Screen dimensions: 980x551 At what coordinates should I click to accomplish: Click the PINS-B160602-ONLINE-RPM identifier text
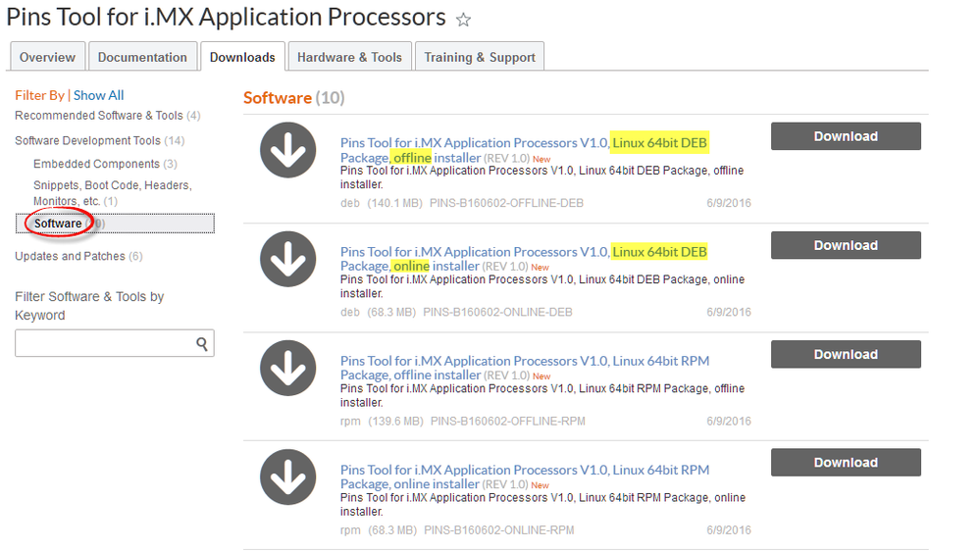[x=498, y=530]
